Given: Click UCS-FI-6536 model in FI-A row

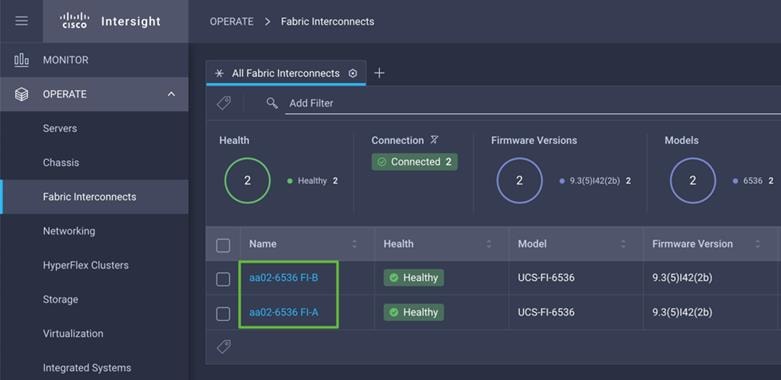Looking at the screenshot, I should coord(546,313).
